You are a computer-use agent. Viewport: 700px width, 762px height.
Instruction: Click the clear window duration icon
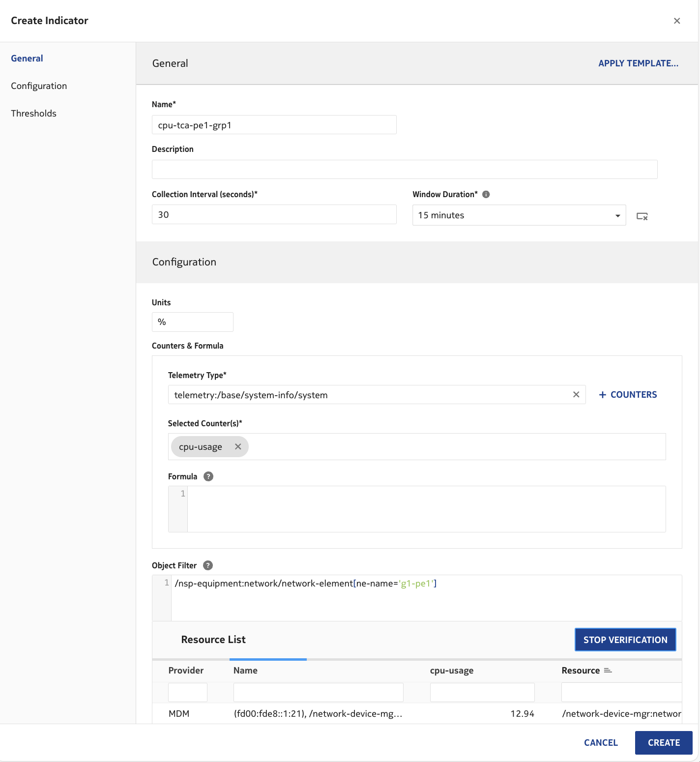pyautogui.click(x=642, y=216)
